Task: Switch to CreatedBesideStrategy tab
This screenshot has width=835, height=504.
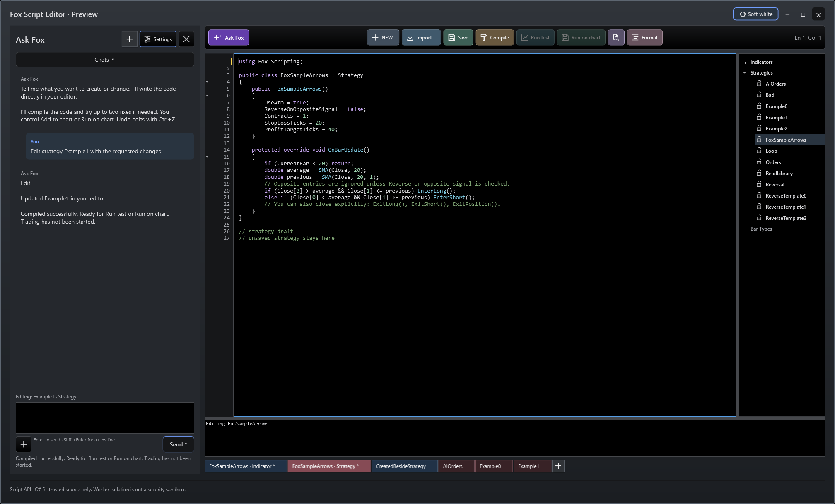Action: coord(404,466)
